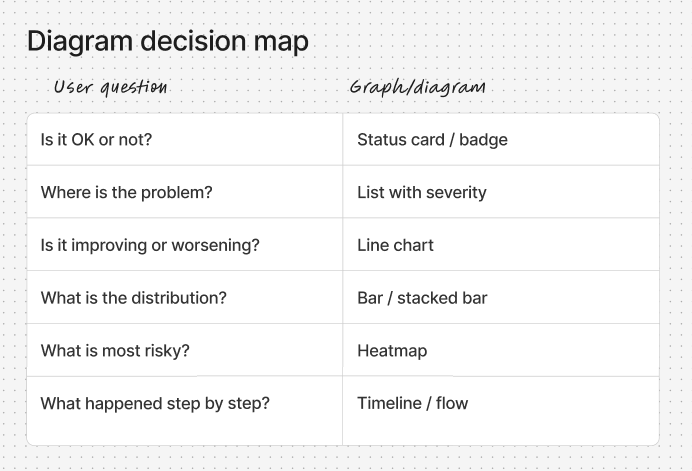Click the 'Timeline / flow' cell

tap(412, 404)
